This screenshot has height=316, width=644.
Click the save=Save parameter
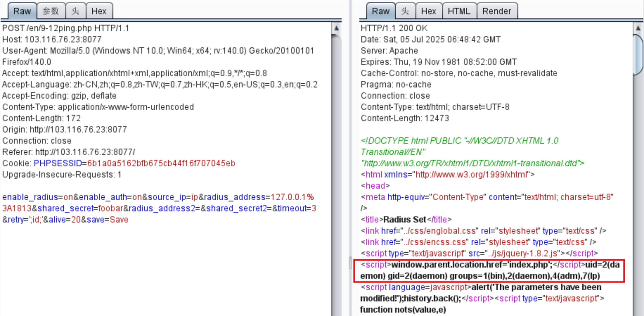107,220
